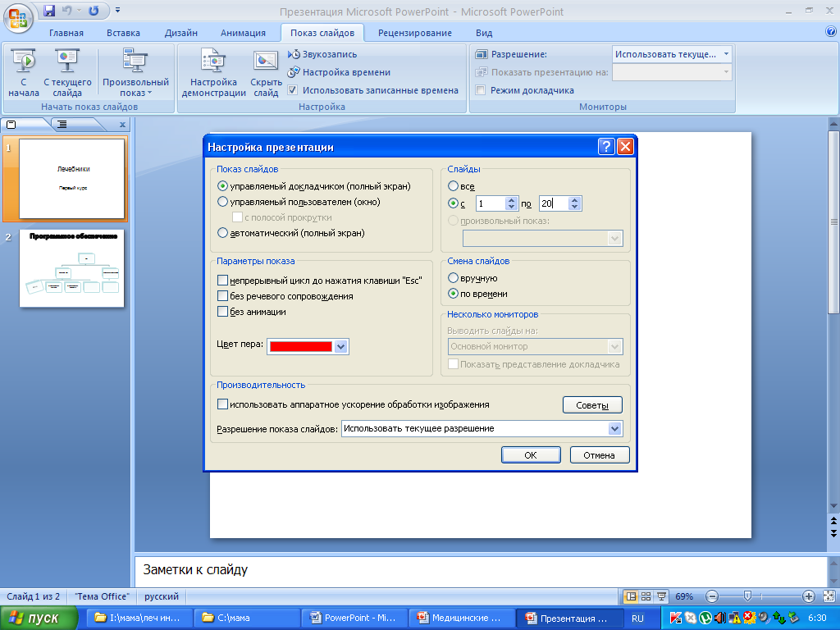Open the Вставка ribbon tab

click(x=123, y=33)
